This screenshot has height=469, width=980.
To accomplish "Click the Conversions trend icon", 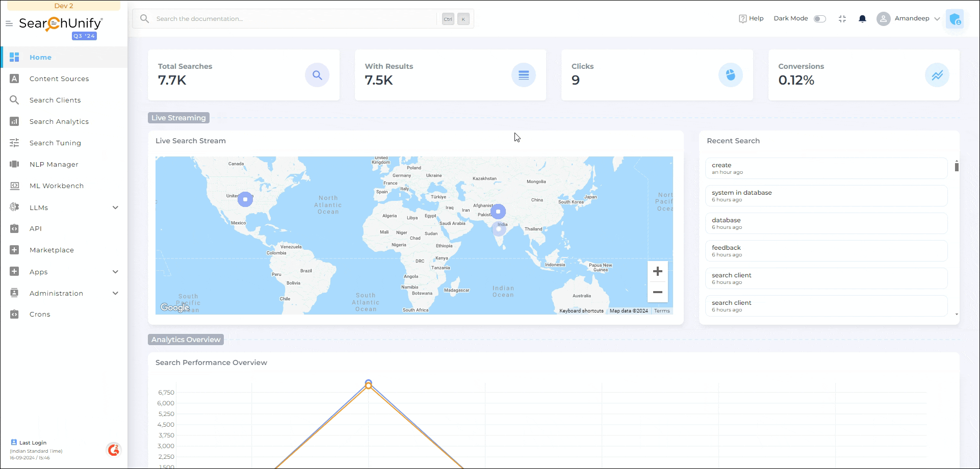I will pos(937,75).
